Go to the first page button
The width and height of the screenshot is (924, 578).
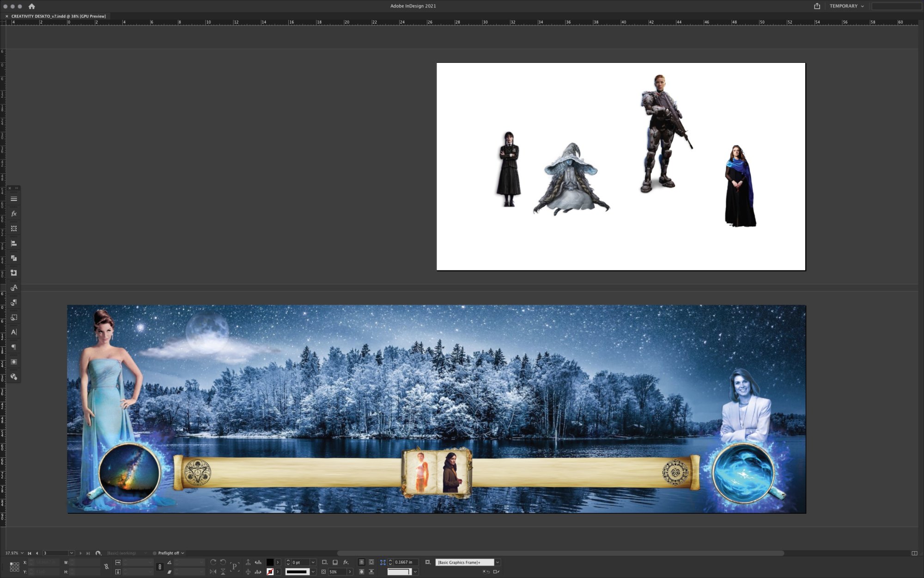point(30,553)
